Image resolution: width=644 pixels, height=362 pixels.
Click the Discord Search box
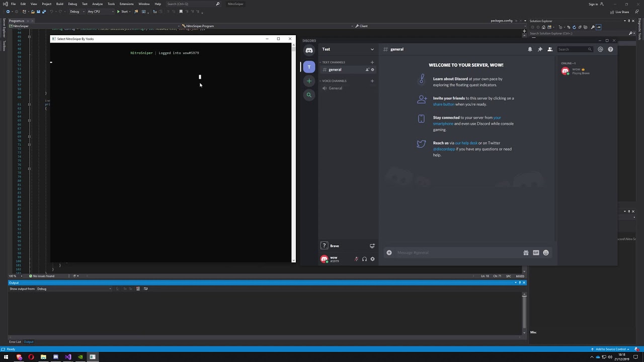click(x=575, y=49)
